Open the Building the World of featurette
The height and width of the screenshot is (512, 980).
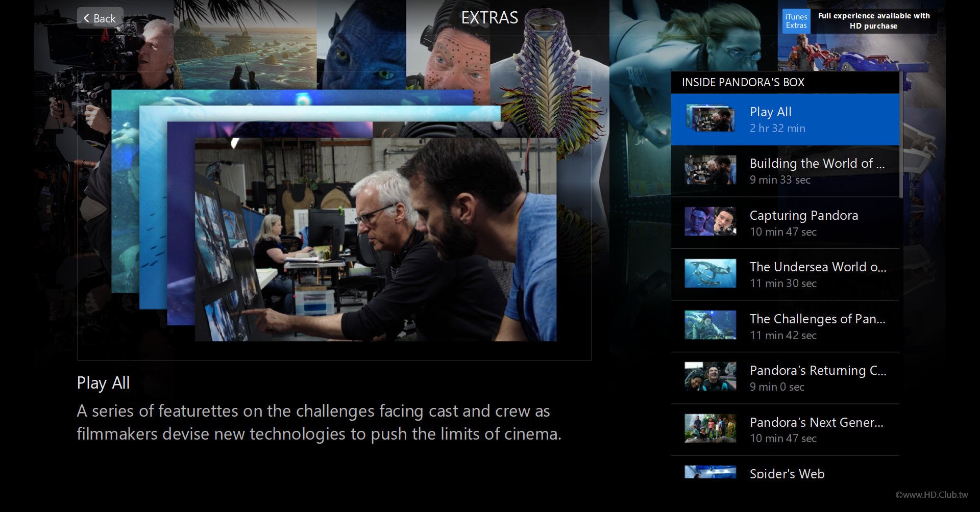pos(785,171)
